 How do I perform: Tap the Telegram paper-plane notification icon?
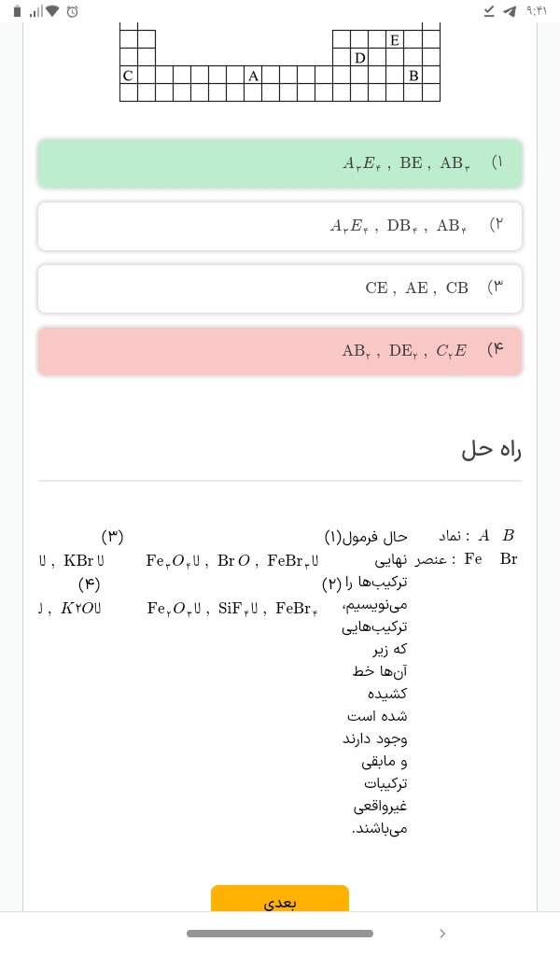pos(509,11)
